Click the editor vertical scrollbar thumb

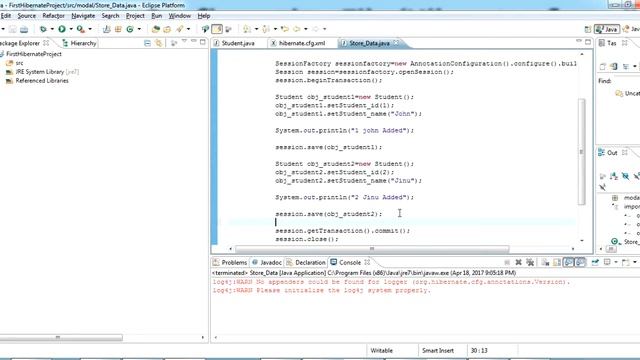coord(582,151)
